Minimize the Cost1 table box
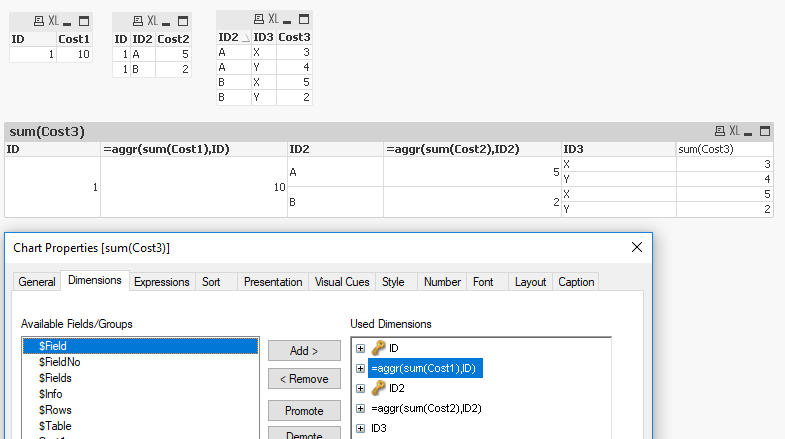The image size is (785, 439). pyautogui.click(x=67, y=23)
